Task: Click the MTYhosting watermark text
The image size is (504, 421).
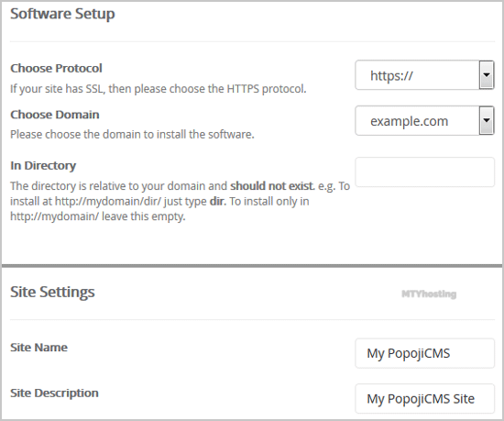Action: tap(429, 294)
